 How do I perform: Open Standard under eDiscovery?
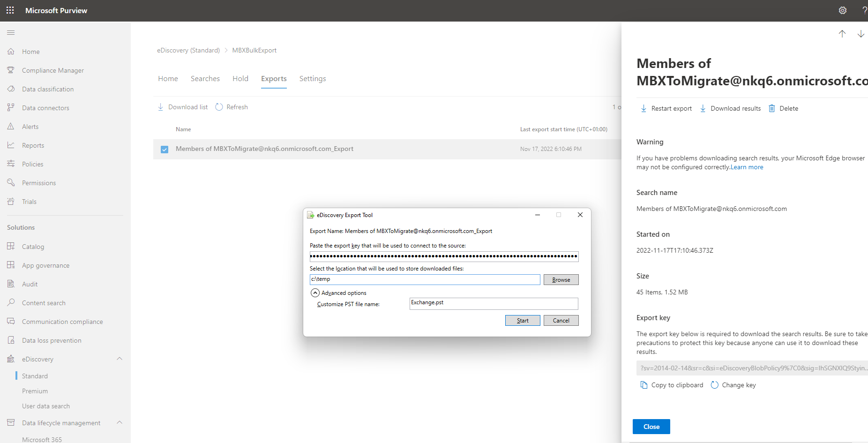pyautogui.click(x=35, y=376)
